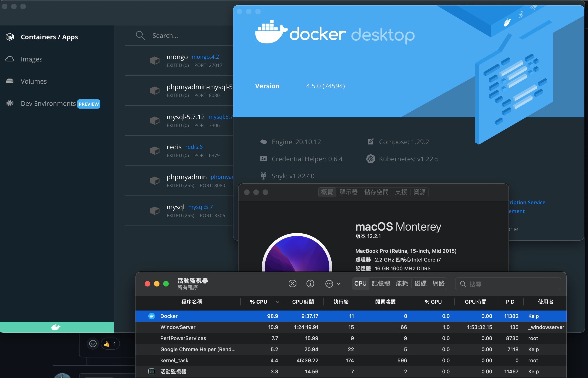The height and width of the screenshot is (378, 588).
Task: Click the Docker whale icon at sidebar bottom
Action: pos(56,327)
